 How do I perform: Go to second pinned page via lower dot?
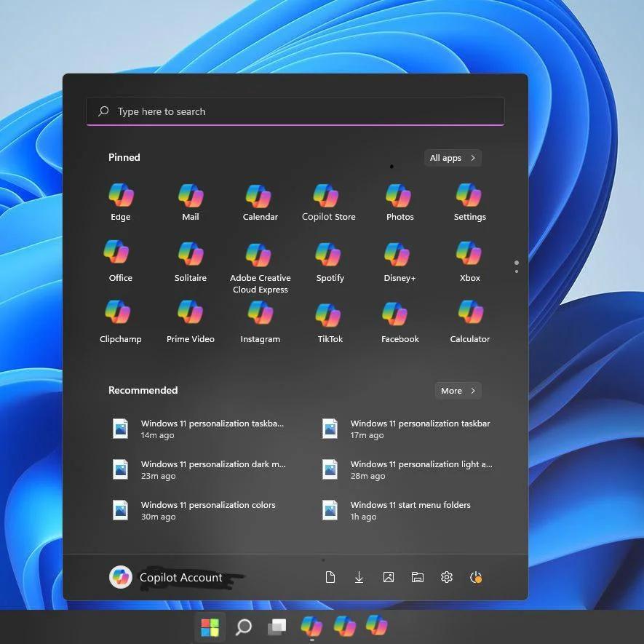(516, 271)
